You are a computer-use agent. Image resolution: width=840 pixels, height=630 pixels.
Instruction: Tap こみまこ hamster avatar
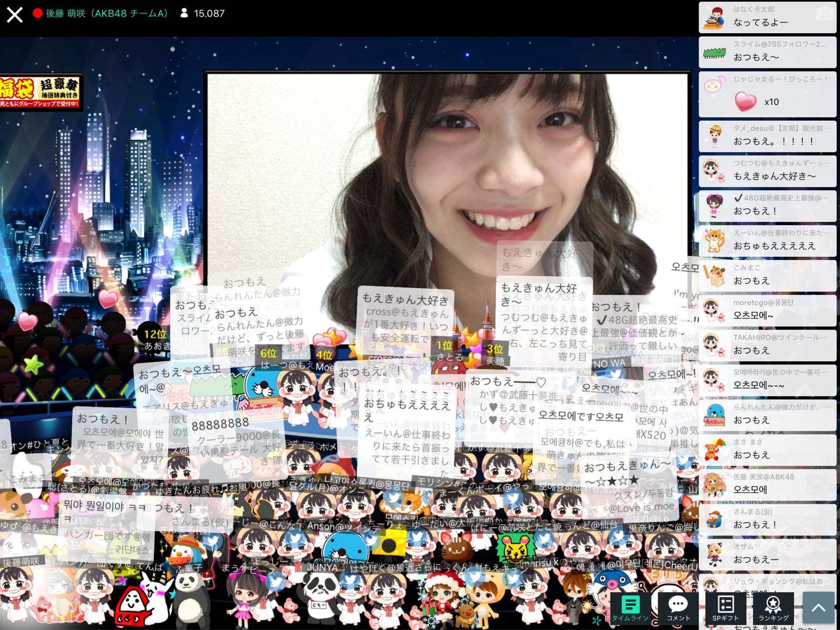coord(714,276)
